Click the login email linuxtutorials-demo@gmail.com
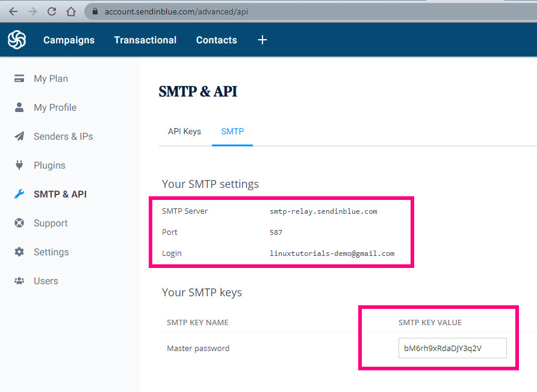537x392 pixels. (x=332, y=254)
